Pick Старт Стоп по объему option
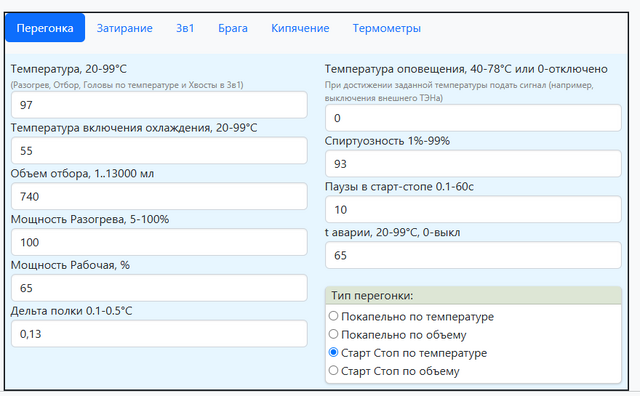The width and height of the screenshot is (640, 396). [333, 370]
